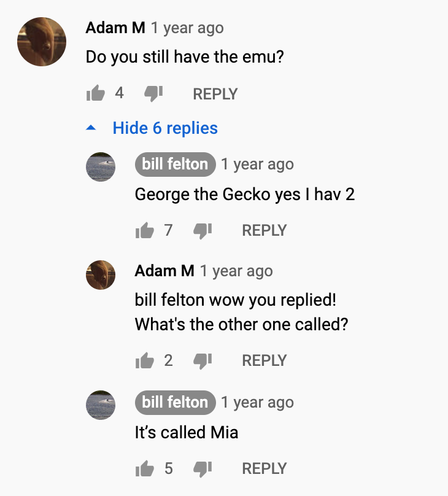
Task: Reply to the 'It's called Mia' comment
Action: 265,468
